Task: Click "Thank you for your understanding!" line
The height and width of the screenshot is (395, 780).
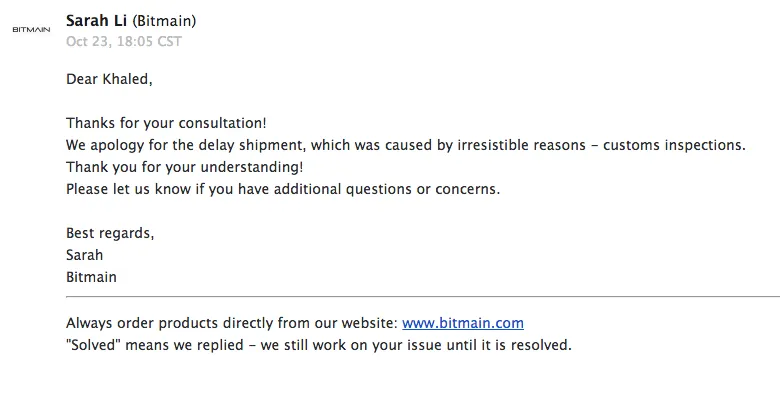Action: pyautogui.click(x=185, y=167)
